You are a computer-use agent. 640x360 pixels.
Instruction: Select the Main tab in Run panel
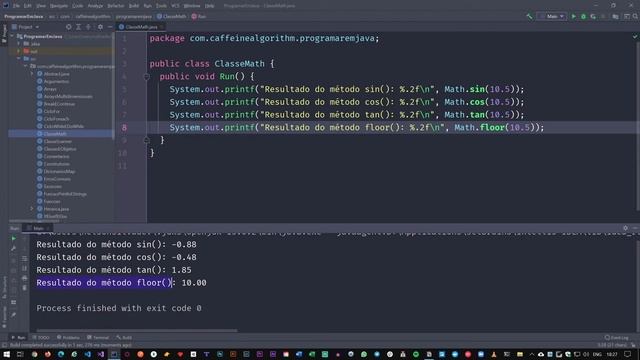point(38,228)
